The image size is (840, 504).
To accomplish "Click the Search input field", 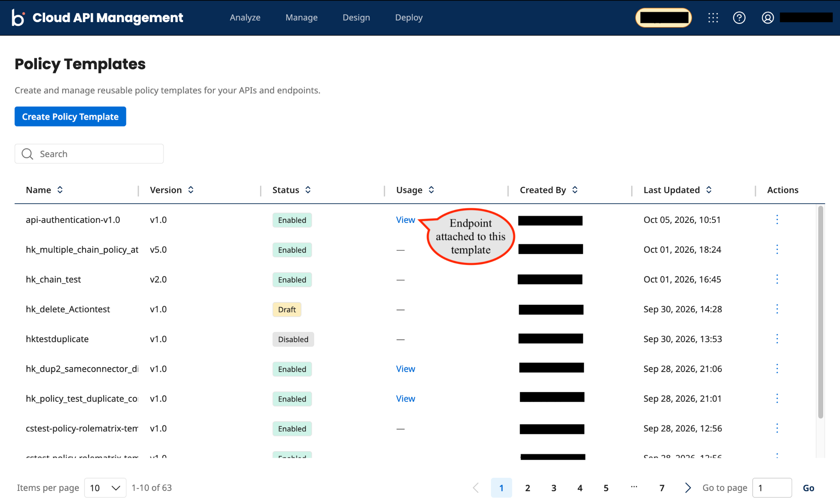I will coord(89,154).
